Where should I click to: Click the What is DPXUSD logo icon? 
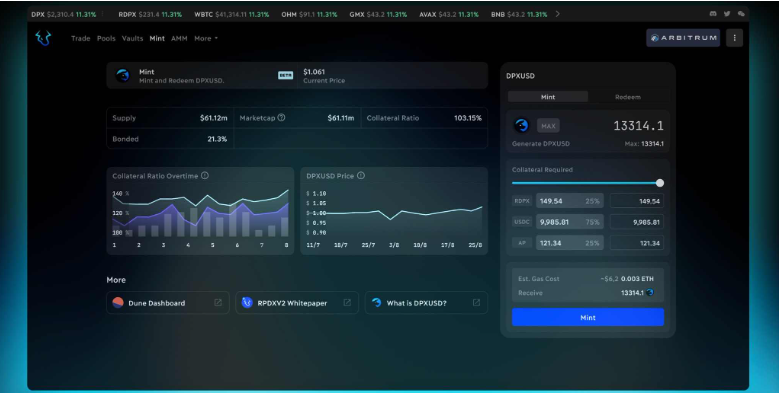377,302
